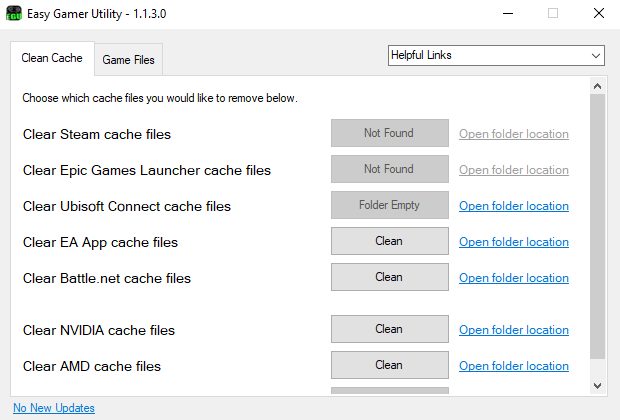This screenshot has width=620, height=420.
Task: Open folder location for AMD cache
Action: coord(514,366)
